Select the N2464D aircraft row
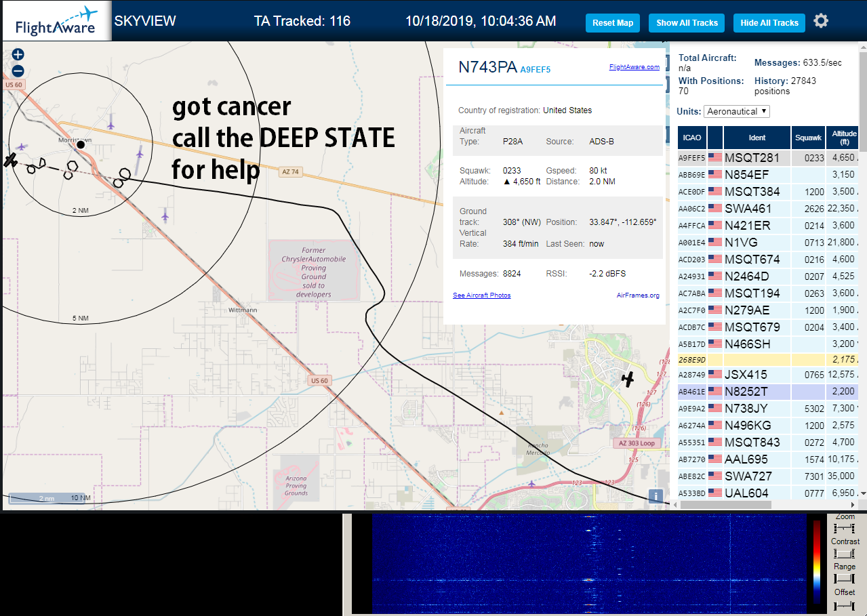867x616 pixels. coord(768,276)
